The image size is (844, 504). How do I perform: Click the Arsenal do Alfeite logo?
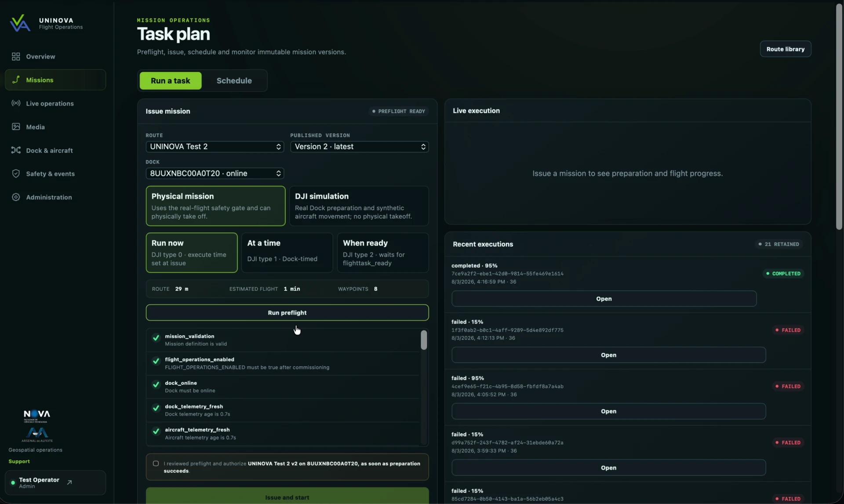(x=37, y=435)
